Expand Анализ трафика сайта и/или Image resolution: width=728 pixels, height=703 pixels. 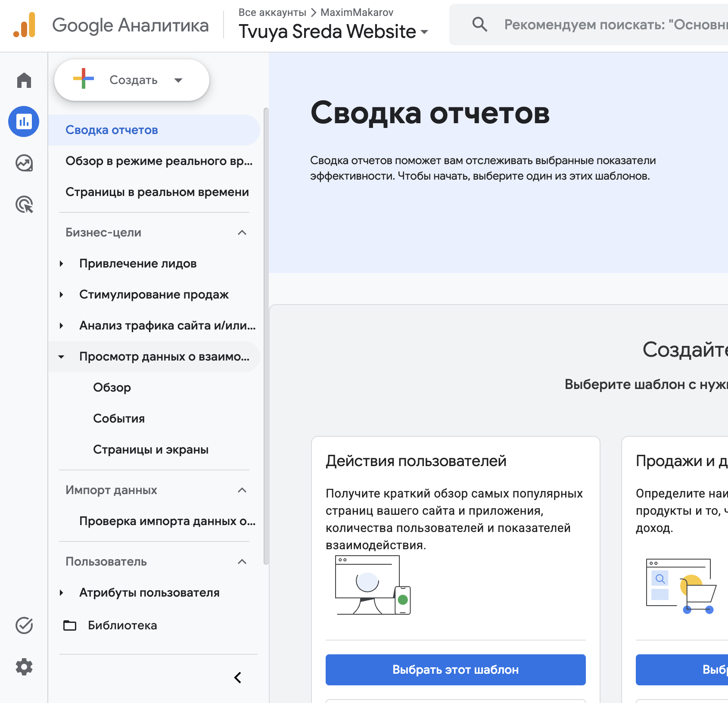(61, 326)
